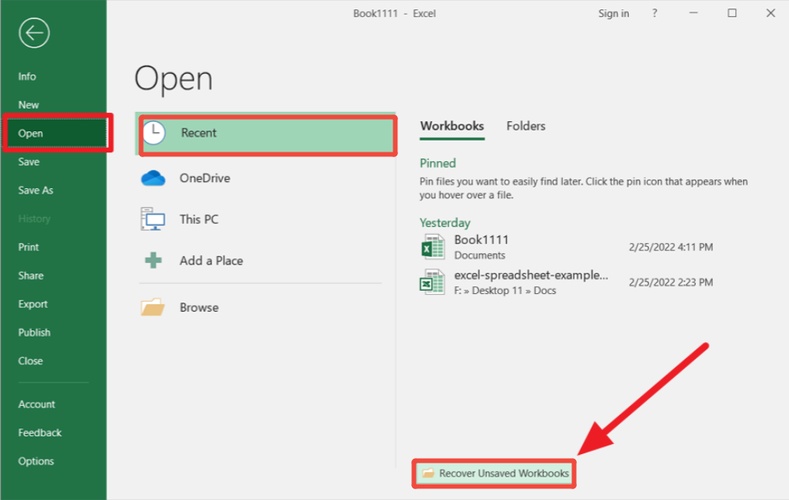Maximize the Excel window
Viewport: 789px width, 500px height.
tap(732, 13)
